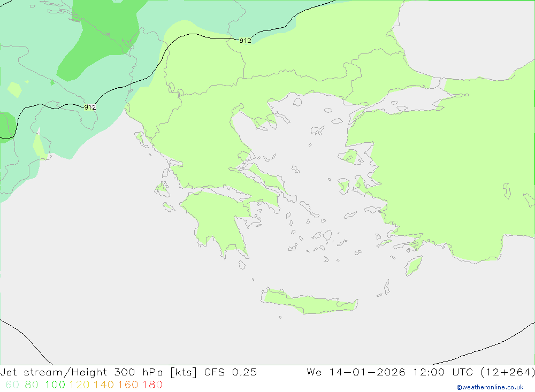Select the 160 kts legend value
Image resolution: width=535 pixels, height=392 pixels.
[x=128, y=385]
